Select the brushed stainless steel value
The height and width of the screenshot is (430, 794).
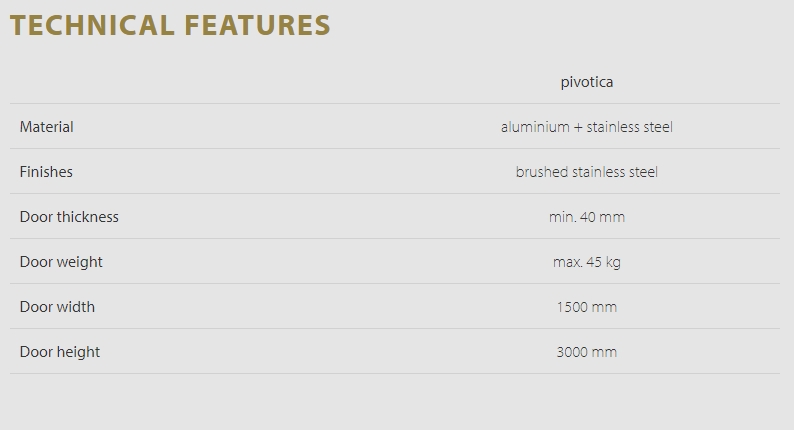tap(586, 172)
